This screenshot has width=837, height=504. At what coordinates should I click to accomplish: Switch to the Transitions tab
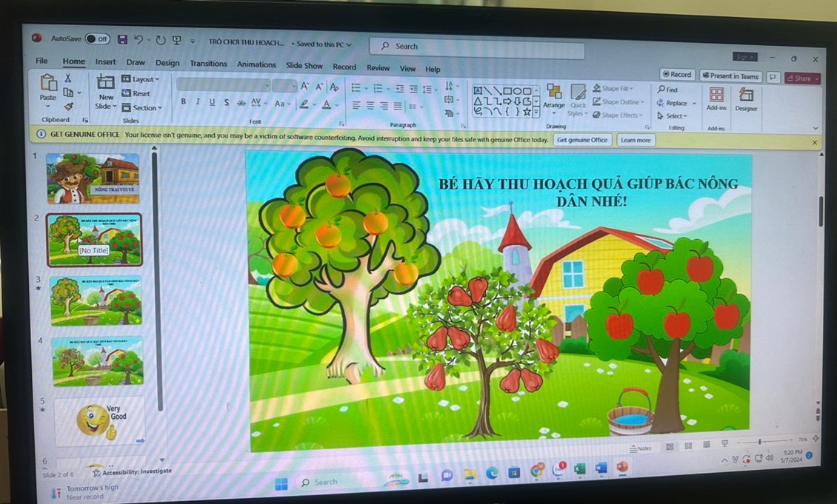(208, 64)
